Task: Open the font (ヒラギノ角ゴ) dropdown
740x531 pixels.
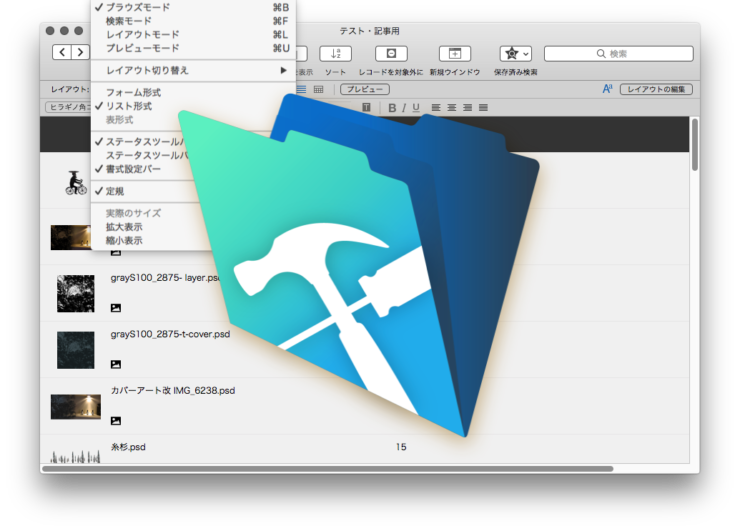Action: [x=68, y=107]
